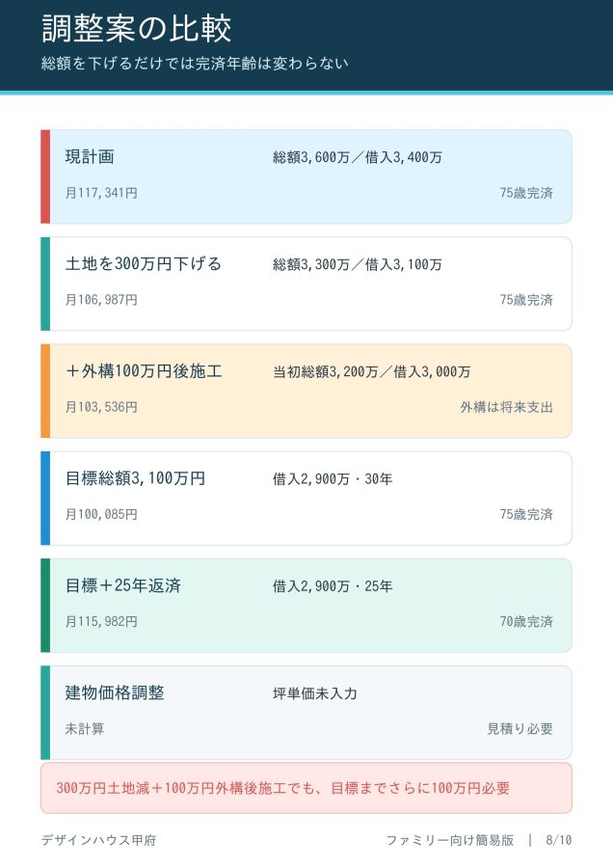Click the pink warning banner about 100万円必要
This screenshot has height=868, width=613.
pos(306,788)
